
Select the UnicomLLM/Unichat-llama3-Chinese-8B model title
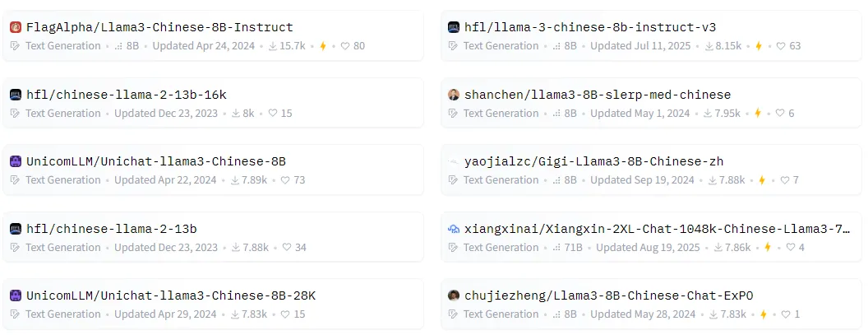click(156, 161)
